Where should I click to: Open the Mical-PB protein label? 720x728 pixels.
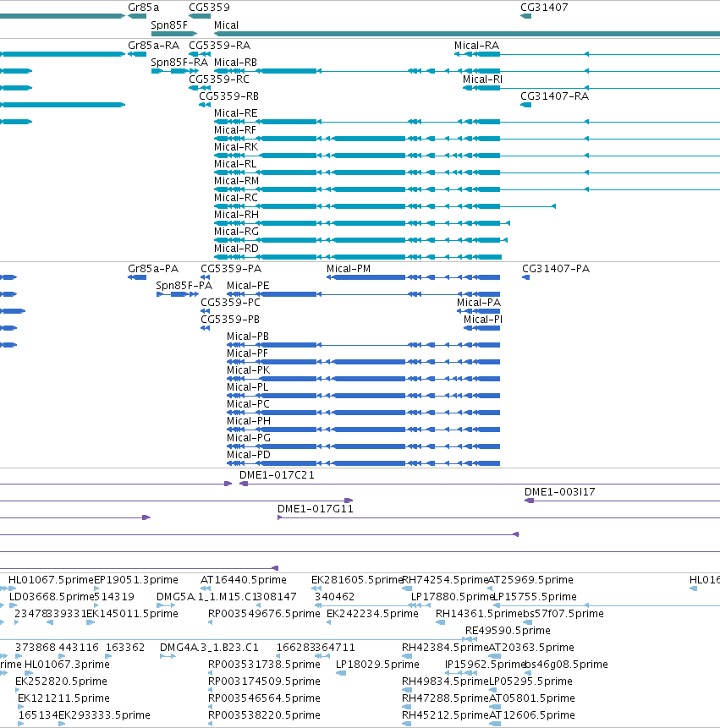pyautogui.click(x=248, y=337)
